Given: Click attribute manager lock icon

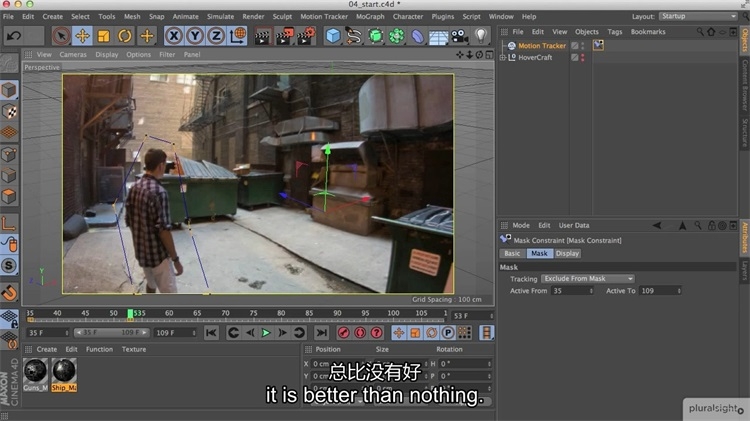Looking at the screenshot, I should [x=712, y=225].
